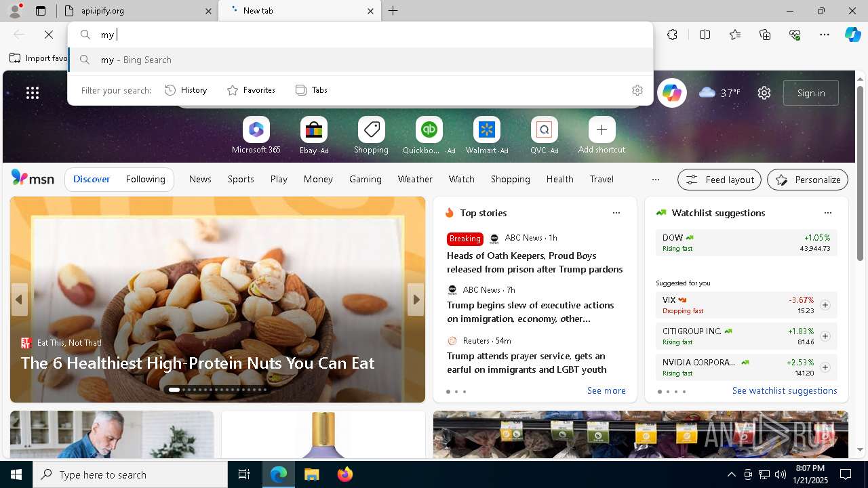
Task: Open the Extensions icon in toolbar
Action: 672,35
